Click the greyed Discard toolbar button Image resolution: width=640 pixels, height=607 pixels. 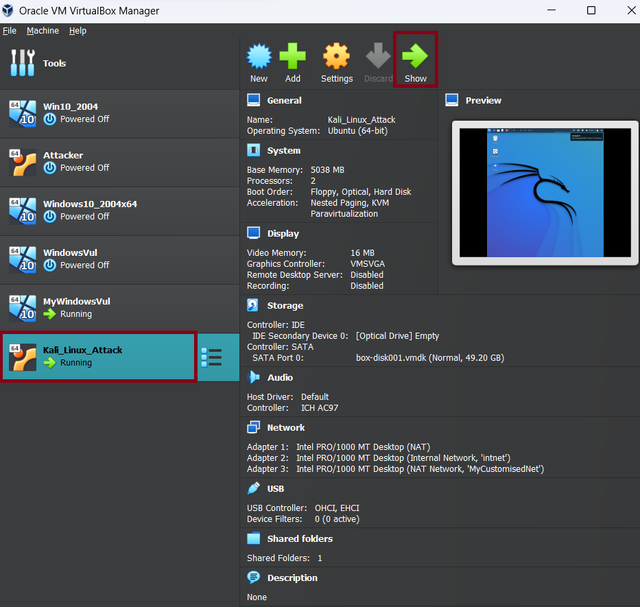tap(378, 62)
